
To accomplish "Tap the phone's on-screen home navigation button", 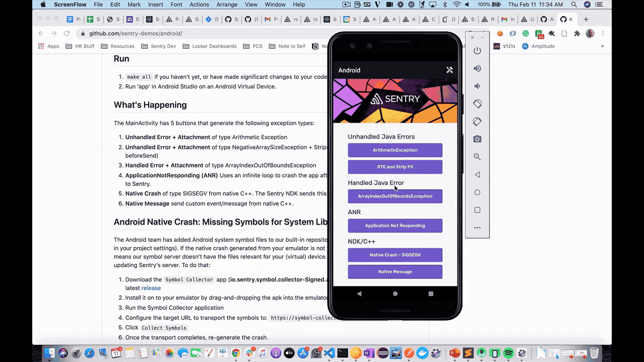I will (x=395, y=294).
